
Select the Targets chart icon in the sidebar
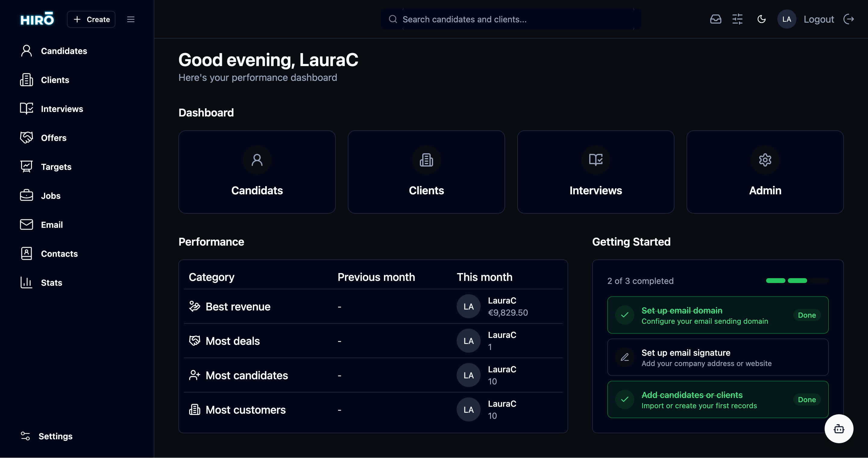(x=27, y=166)
